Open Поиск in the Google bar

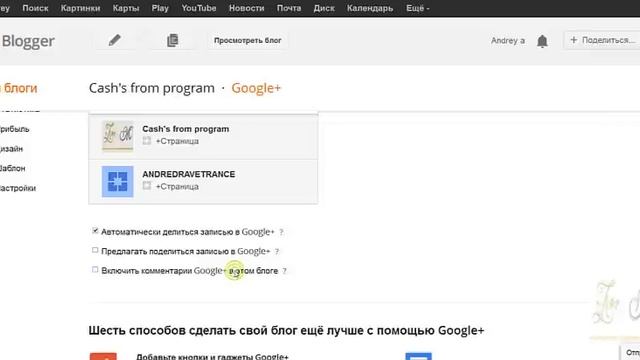35,8
